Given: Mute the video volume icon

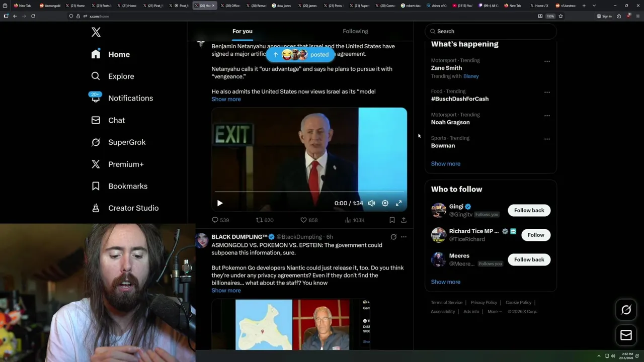Looking at the screenshot, I should click(x=371, y=203).
